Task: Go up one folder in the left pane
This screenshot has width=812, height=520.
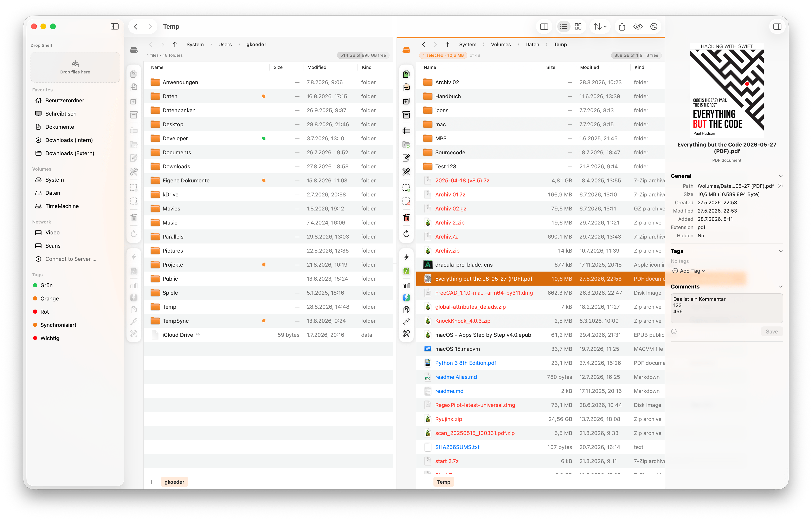Action: point(175,44)
